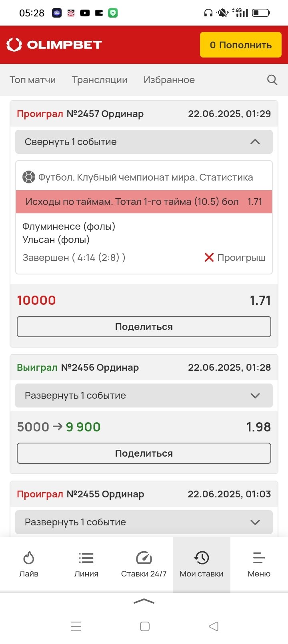The height and width of the screenshot is (644, 288).
Task: Switch to Топ матчи tab
Action: click(x=33, y=80)
